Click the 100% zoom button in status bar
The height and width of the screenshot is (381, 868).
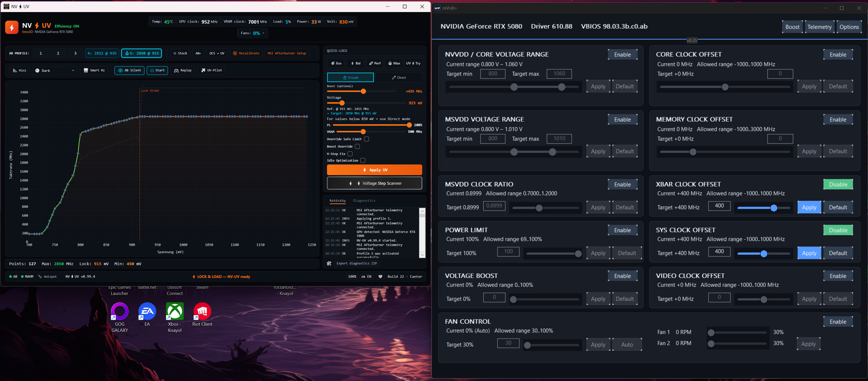pyautogui.click(x=352, y=276)
